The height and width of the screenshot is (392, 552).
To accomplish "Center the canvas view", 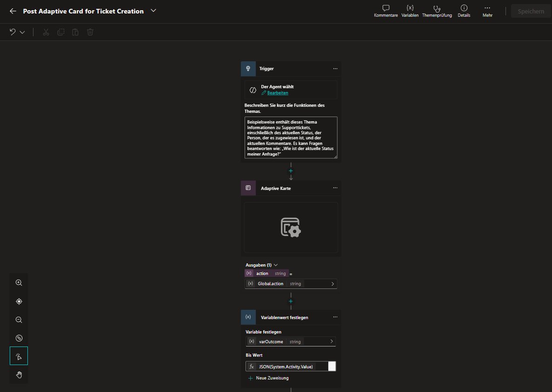I will (x=19, y=301).
